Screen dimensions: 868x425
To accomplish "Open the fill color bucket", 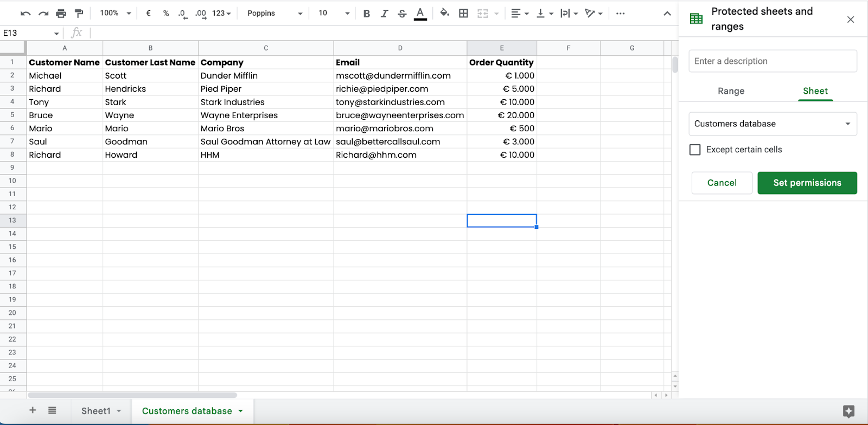I will 445,13.
